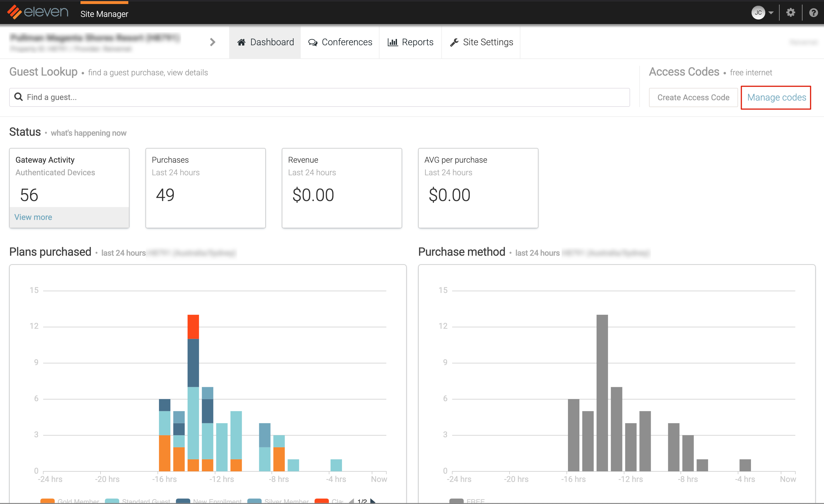
Task: Click View more under Gateway Activity
Action: (x=33, y=217)
